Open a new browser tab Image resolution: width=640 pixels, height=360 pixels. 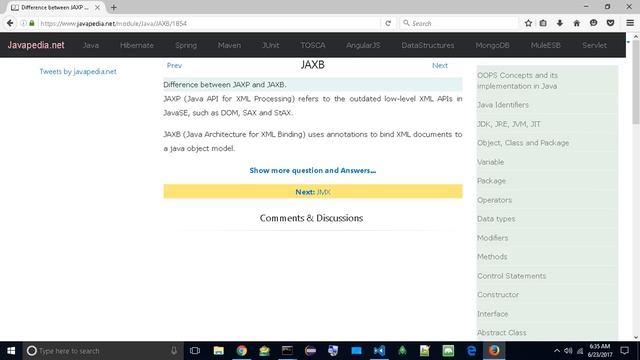pos(113,7)
